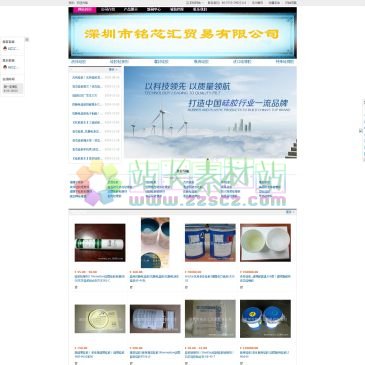Select the first category link below the banner
Screen dimensions: 365x365
coord(78,62)
